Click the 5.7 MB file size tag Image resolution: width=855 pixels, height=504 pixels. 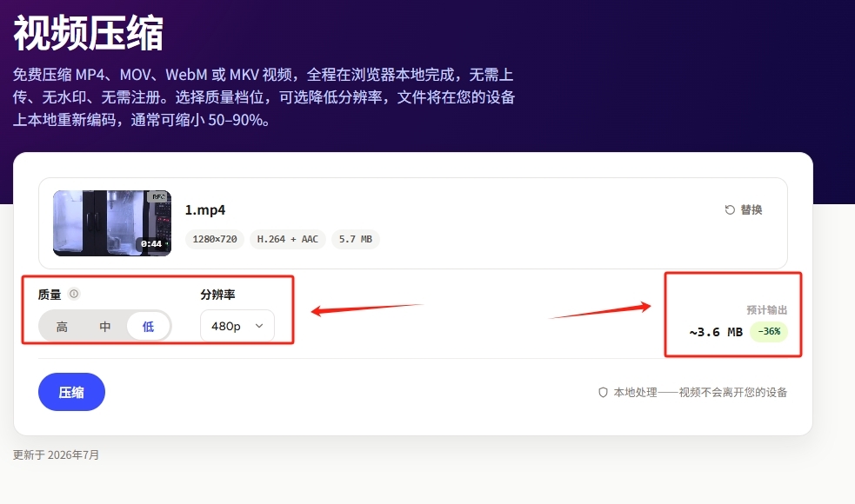pyautogui.click(x=356, y=239)
